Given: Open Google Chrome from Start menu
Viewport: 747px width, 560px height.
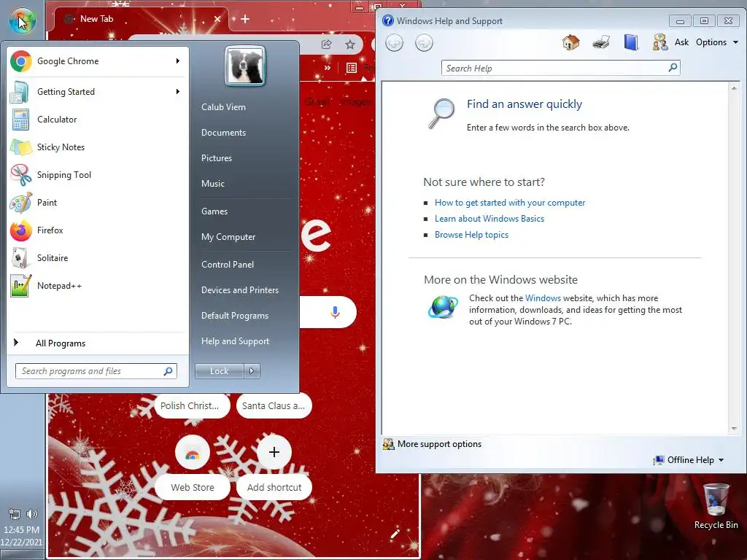Looking at the screenshot, I should click(x=97, y=61).
